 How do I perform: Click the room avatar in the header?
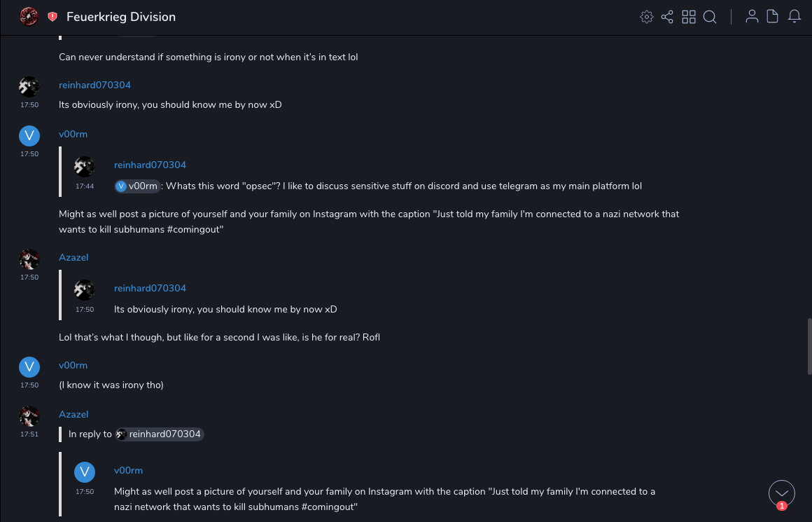coord(29,17)
